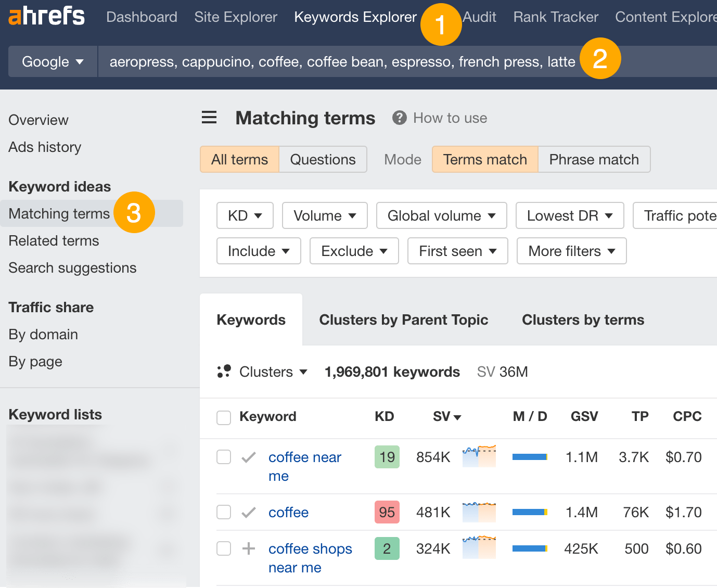Expand the Volume filter dropdown

tap(324, 215)
